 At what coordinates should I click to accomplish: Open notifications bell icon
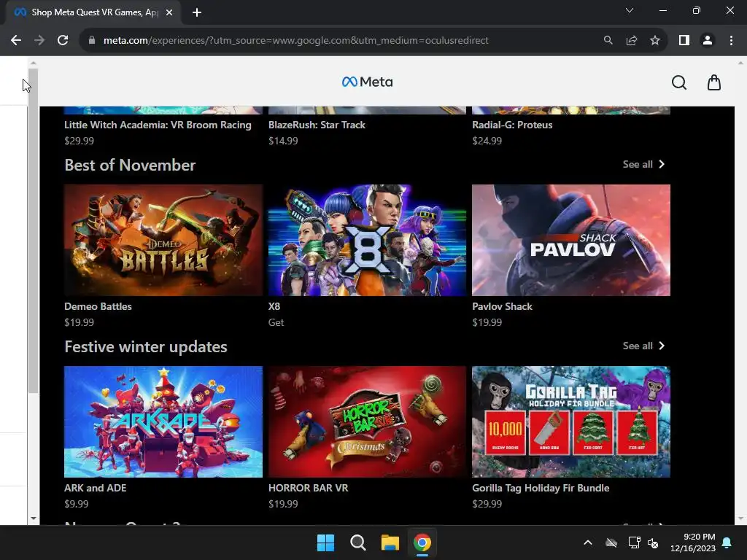coord(727,542)
